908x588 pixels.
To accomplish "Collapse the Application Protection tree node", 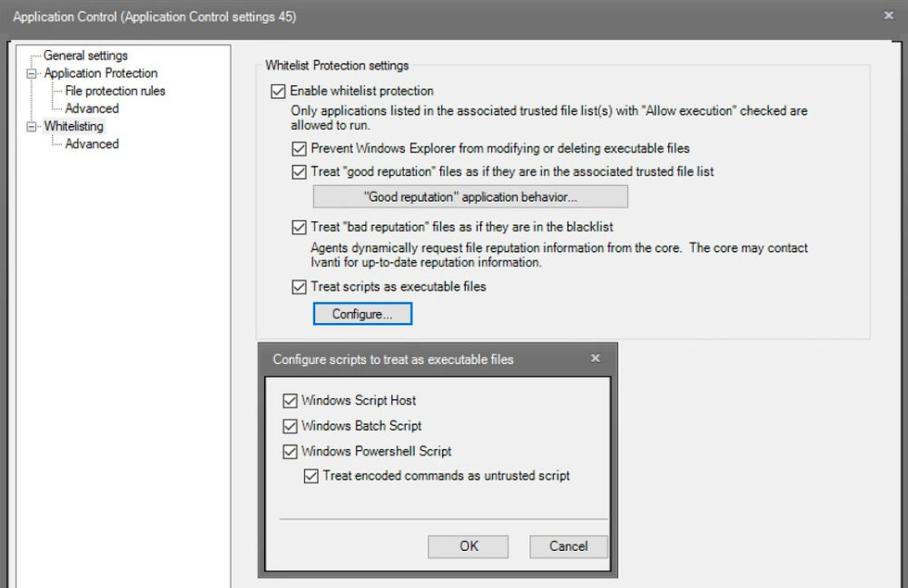I will point(32,73).
